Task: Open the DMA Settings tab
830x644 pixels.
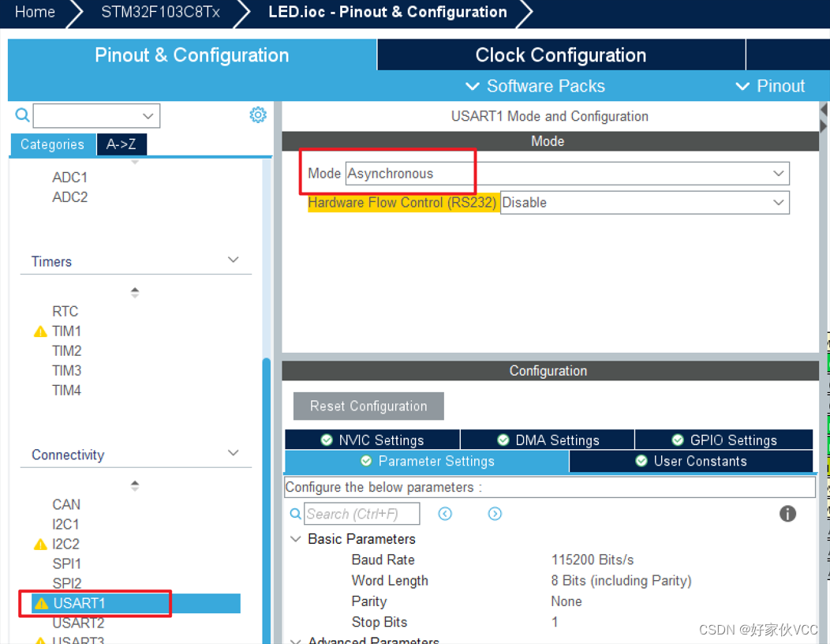Action: (548, 440)
